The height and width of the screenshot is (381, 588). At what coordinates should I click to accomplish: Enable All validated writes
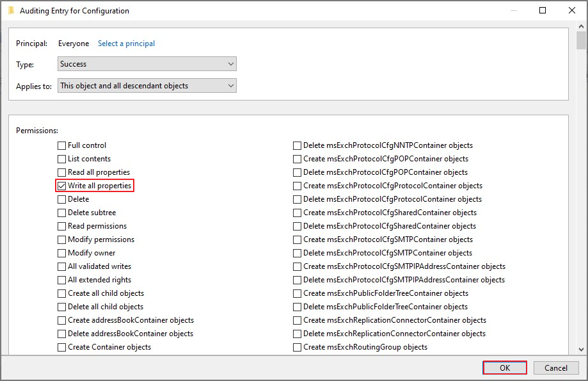(62, 266)
